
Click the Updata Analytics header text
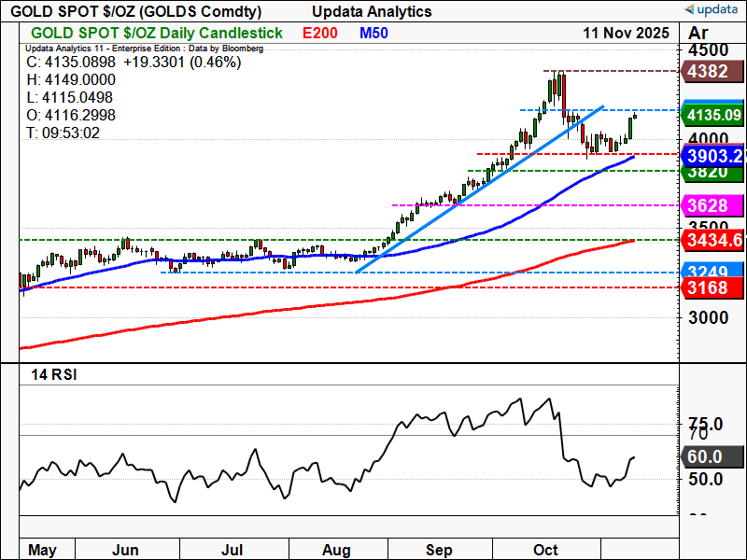coord(371,11)
